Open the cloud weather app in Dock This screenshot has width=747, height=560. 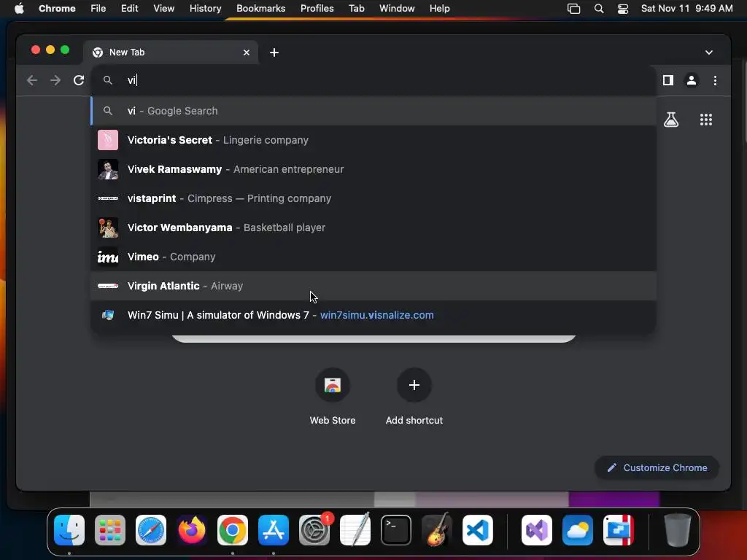(578, 530)
